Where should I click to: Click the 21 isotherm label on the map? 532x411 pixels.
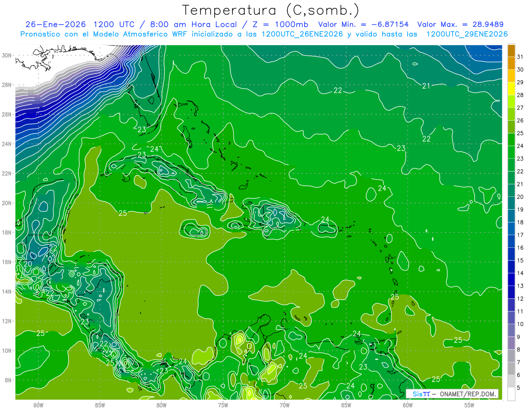[426, 86]
